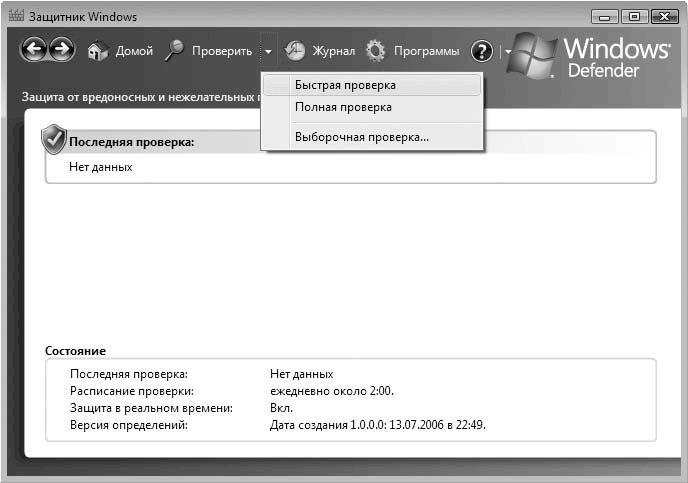Image resolution: width=688 pixels, height=483 pixels.
Task: Click the Программы gear icon
Action: [x=376, y=51]
